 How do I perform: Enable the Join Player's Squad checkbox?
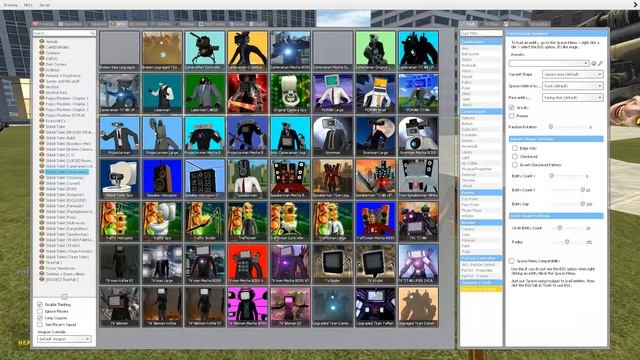click(40, 324)
